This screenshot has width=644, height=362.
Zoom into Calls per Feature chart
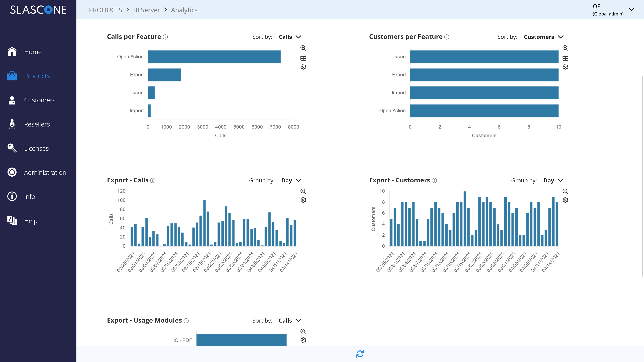point(303,48)
